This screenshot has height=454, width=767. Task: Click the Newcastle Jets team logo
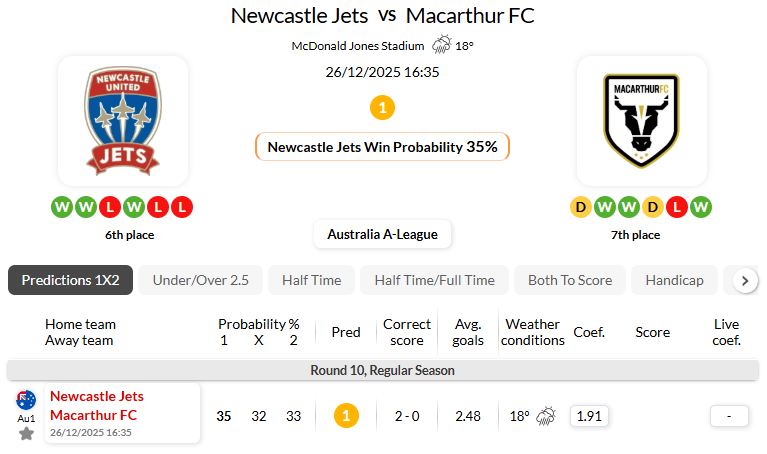[123, 121]
